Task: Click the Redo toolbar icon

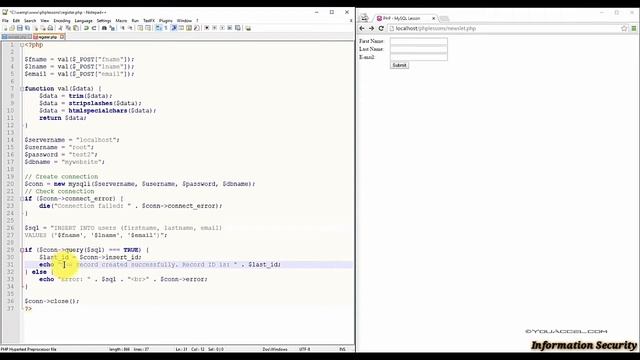Action: (94, 28)
